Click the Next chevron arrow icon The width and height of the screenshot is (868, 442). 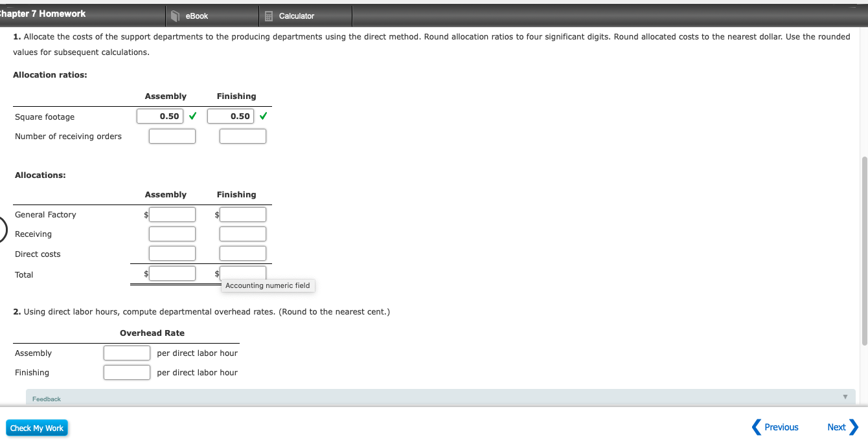tap(854, 427)
